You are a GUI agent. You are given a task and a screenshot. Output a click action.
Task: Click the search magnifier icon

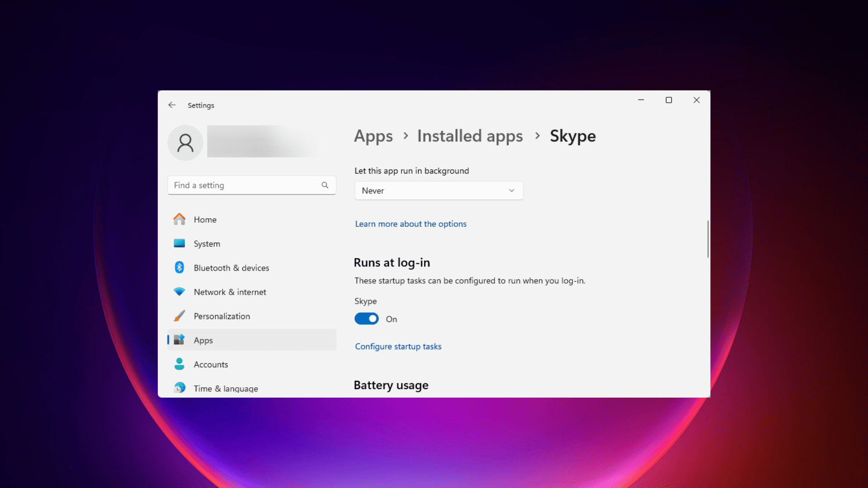(x=325, y=185)
